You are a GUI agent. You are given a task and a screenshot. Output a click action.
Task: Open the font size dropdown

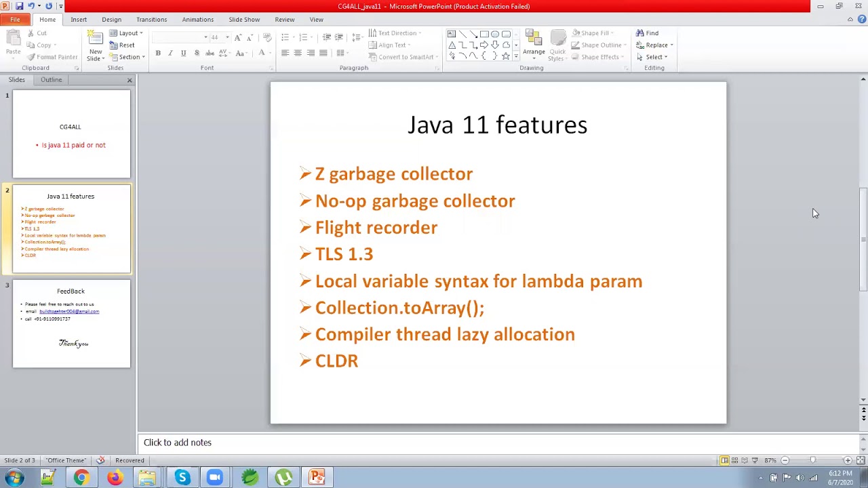(226, 37)
